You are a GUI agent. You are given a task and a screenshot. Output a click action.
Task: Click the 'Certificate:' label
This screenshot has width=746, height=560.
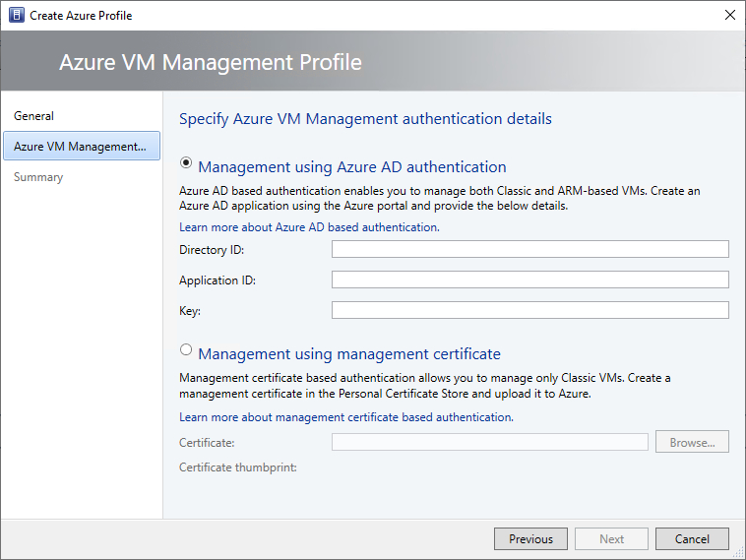tap(207, 443)
